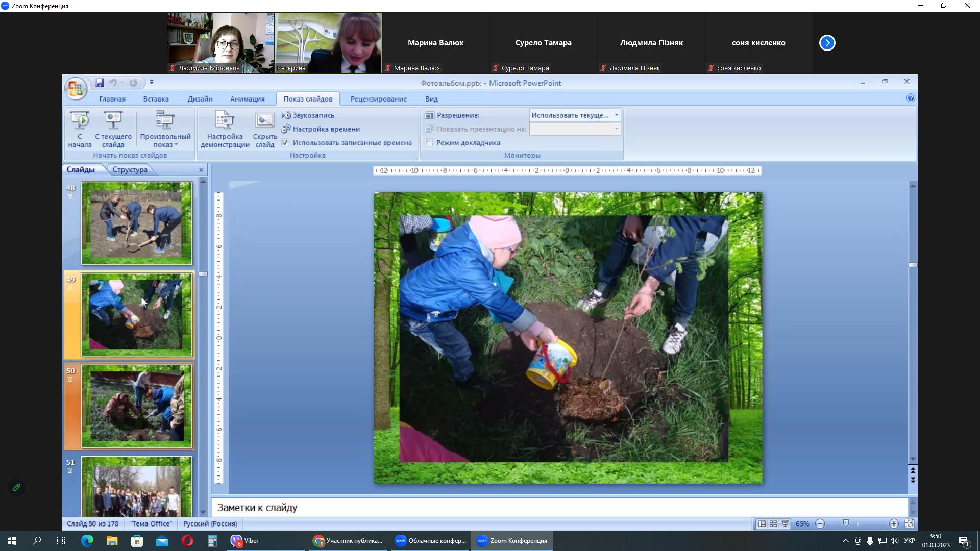Select slide 48 thumbnail
The image size is (980, 551).
tap(136, 223)
